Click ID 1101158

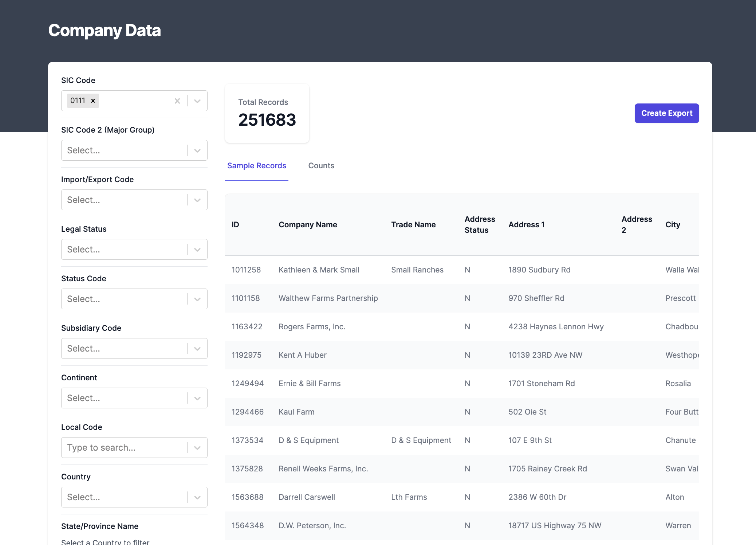coord(246,298)
